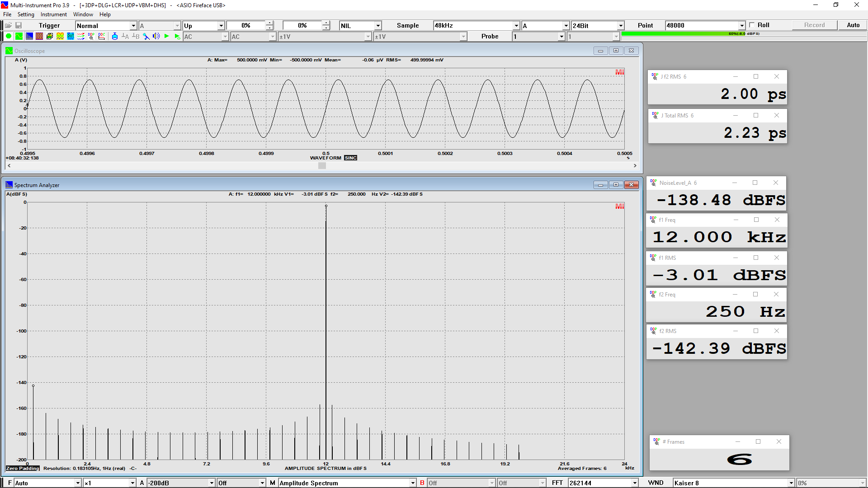Toggle the Spectrum Analyzer instrument icon
868x488 pixels.
[x=29, y=36]
